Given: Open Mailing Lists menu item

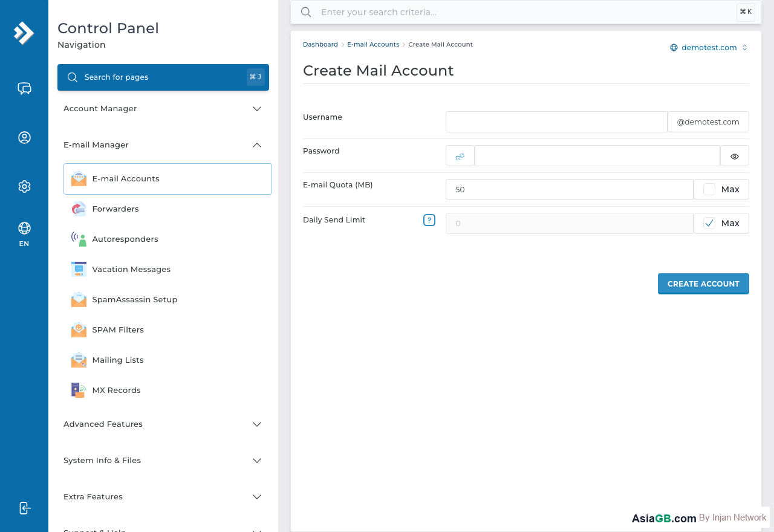Looking at the screenshot, I should pyautogui.click(x=167, y=360).
